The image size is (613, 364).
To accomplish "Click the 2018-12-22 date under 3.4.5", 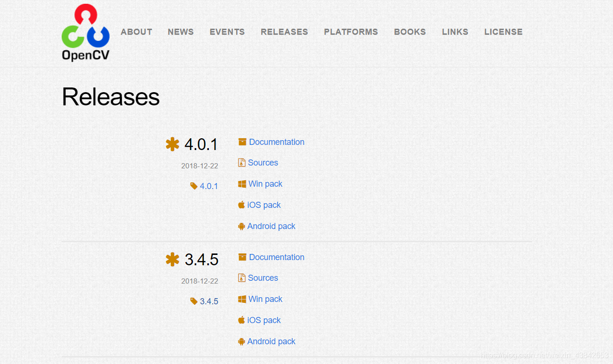I will (x=199, y=281).
